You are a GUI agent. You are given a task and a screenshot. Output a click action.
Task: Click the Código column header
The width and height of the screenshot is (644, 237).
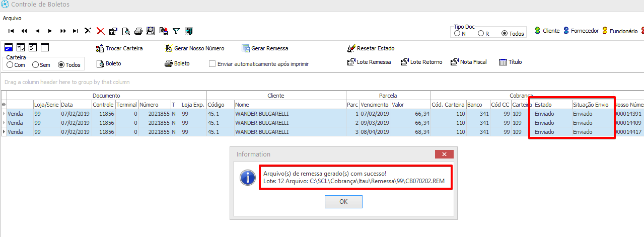(220, 105)
